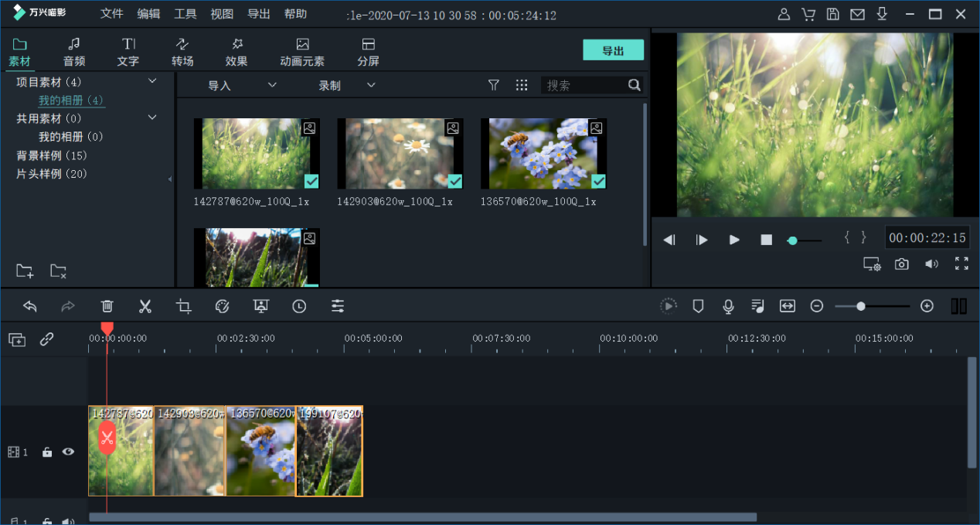Click the microphone voiceover record icon
Viewport: 980px width, 525px height.
click(x=728, y=306)
